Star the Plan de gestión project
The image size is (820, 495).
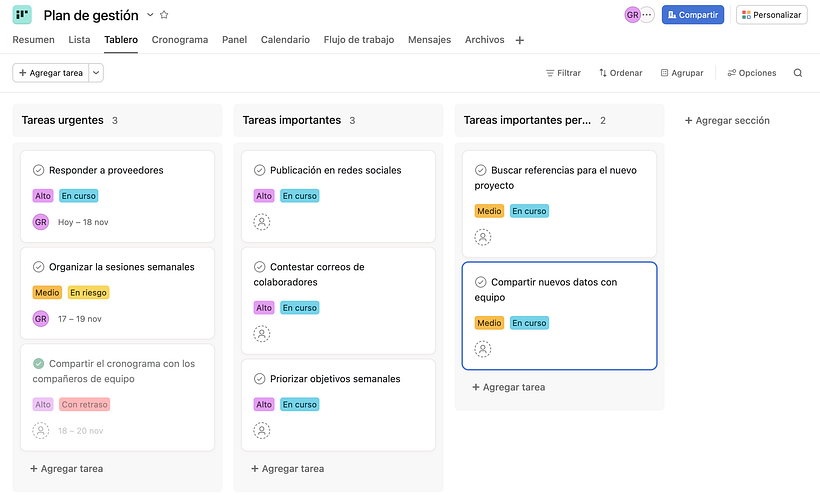coord(164,15)
